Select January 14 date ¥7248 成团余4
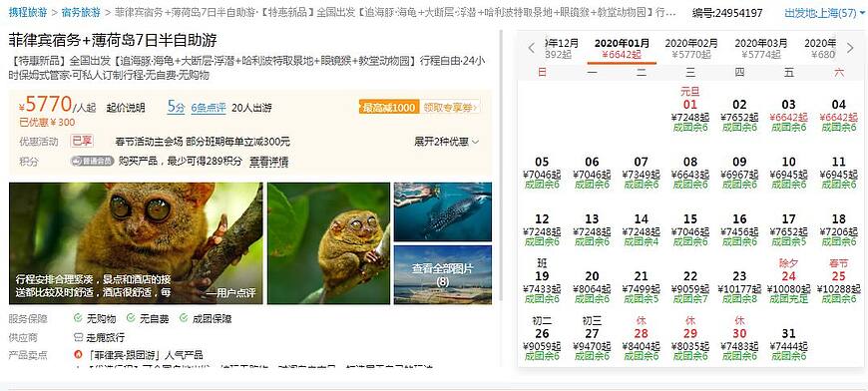 [x=642, y=230]
